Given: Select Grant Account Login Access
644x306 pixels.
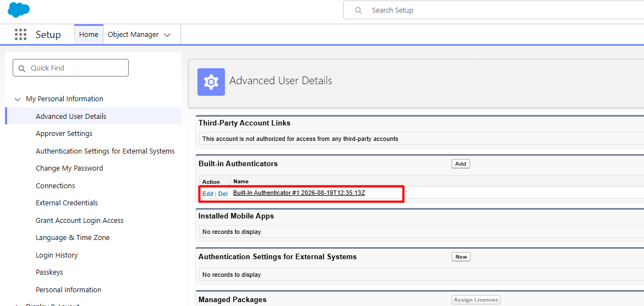Looking at the screenshot, I should pyautogui.click(x=80, y=221).
